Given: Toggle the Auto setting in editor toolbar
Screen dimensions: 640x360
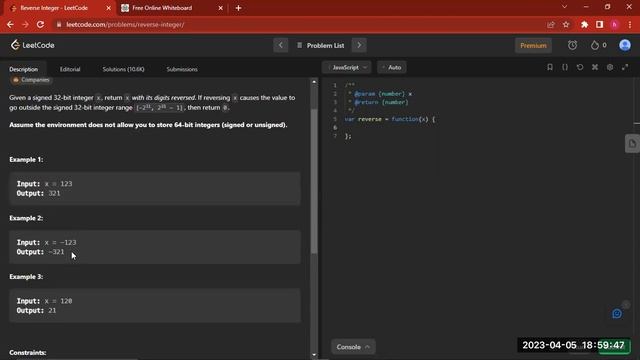Looking at the screenshot, I should 391,67.
